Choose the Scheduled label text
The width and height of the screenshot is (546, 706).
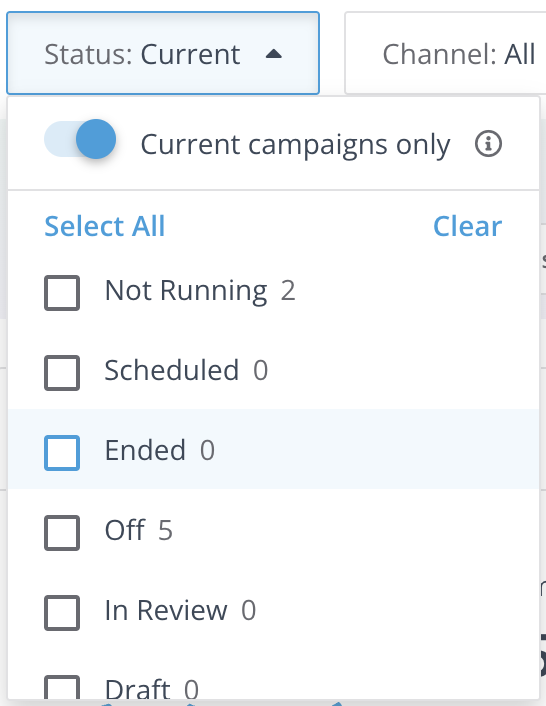tap(171, 371)
